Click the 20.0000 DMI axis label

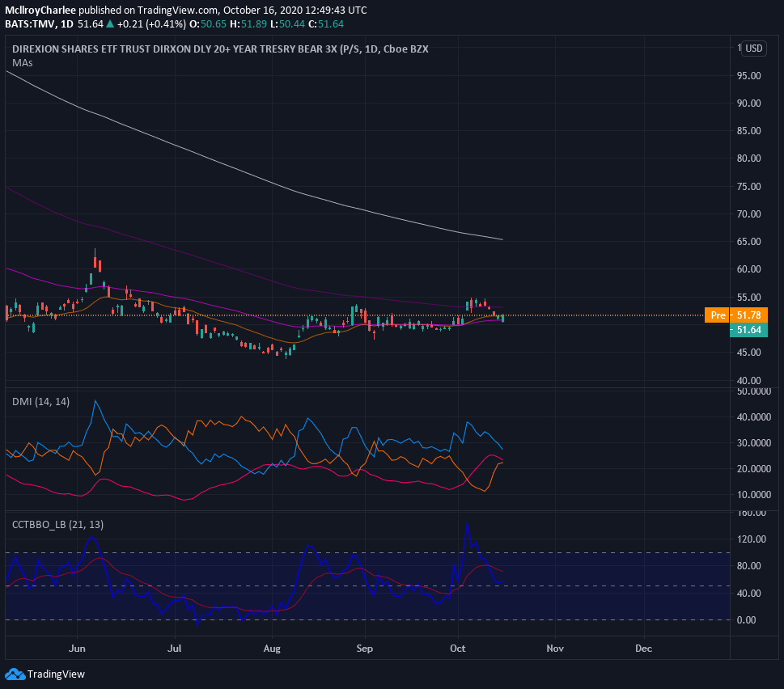754,469
